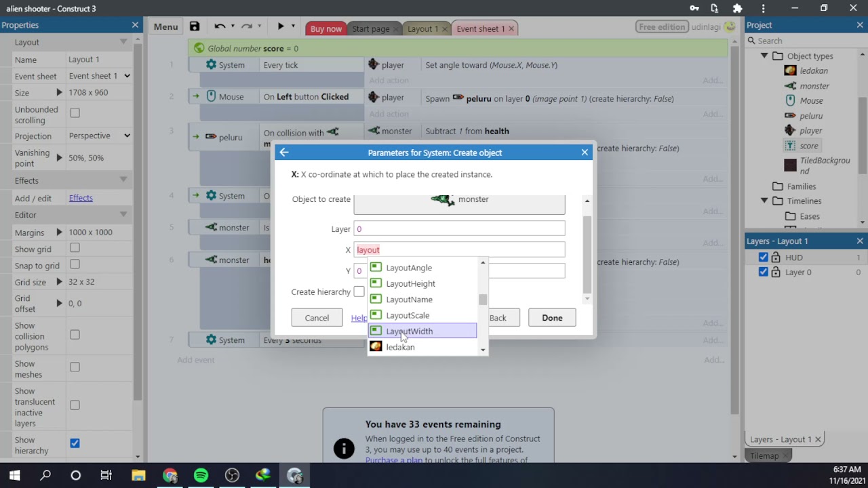The height and width of the screenshot is (488, 868).
Task: Close the Start page tab
Action: tap(395, 28)
